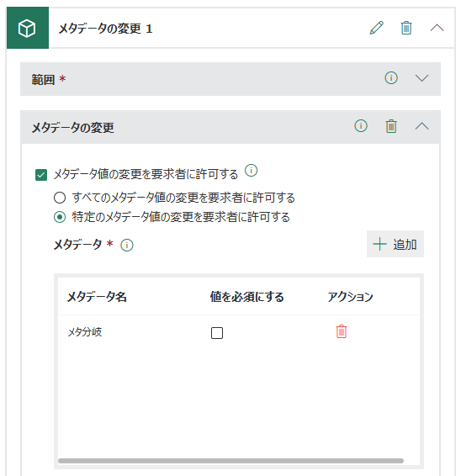Delete the メタデータの変更 section via trash icon
The height and width of the screenshot is (476, 461).
(391, 126)
